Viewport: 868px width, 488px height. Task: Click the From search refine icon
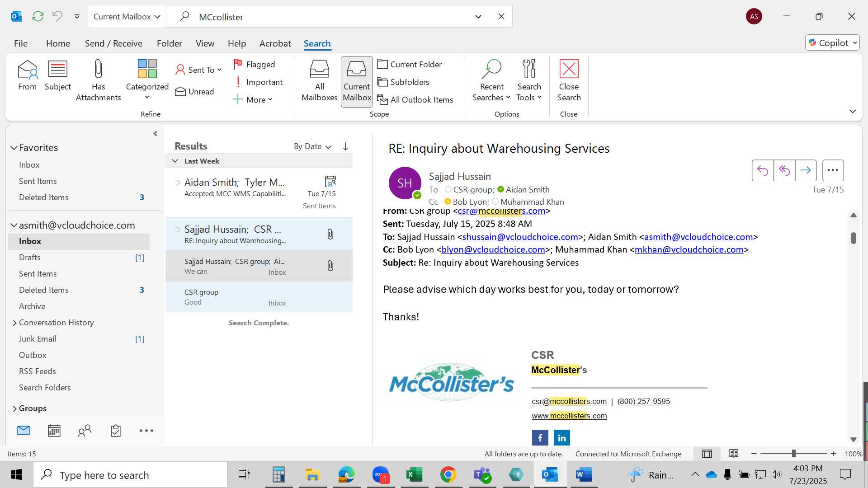pos(27,75)
